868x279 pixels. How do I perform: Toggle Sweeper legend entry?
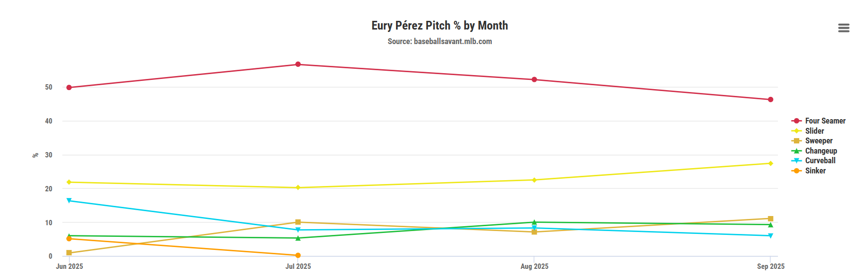819,141
